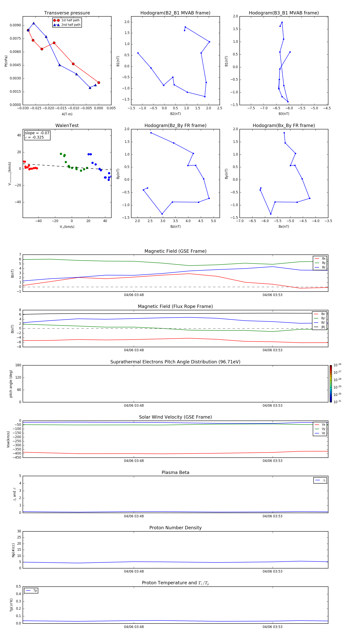Click the 'Tp' legend entry in temperature plot
351x644 pixels.
pyautogui.click(x=31, y=591)
